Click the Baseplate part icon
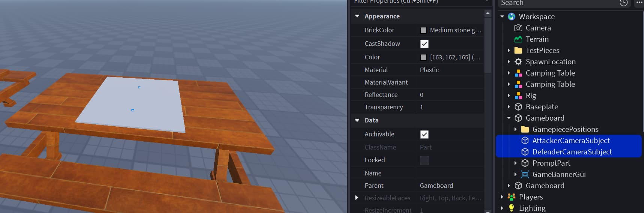The width and height of the screenshot is (644, 213). click(x=518, y=107)
